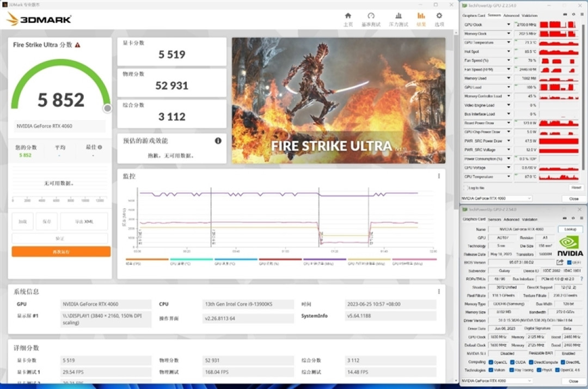Viewport: 588px width, 389px height.
Task: Click Close button in GPU-Z Sensors window
Action: click(x=573, y=198)
